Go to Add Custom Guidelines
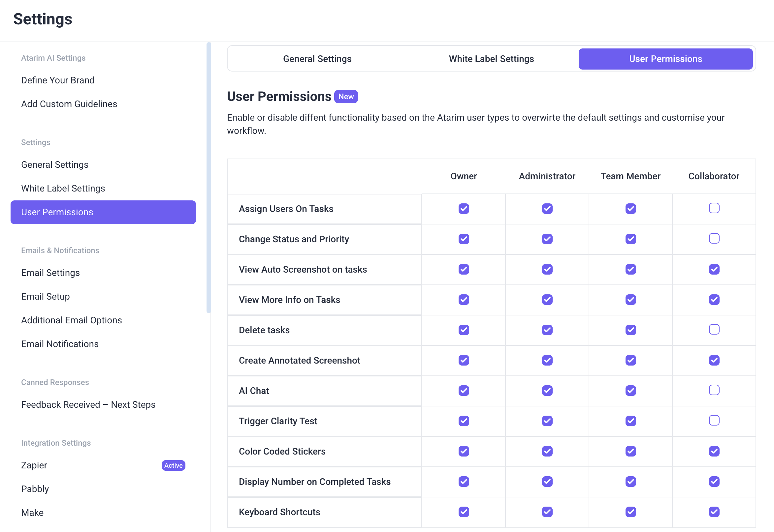 [x=69, y=104]
